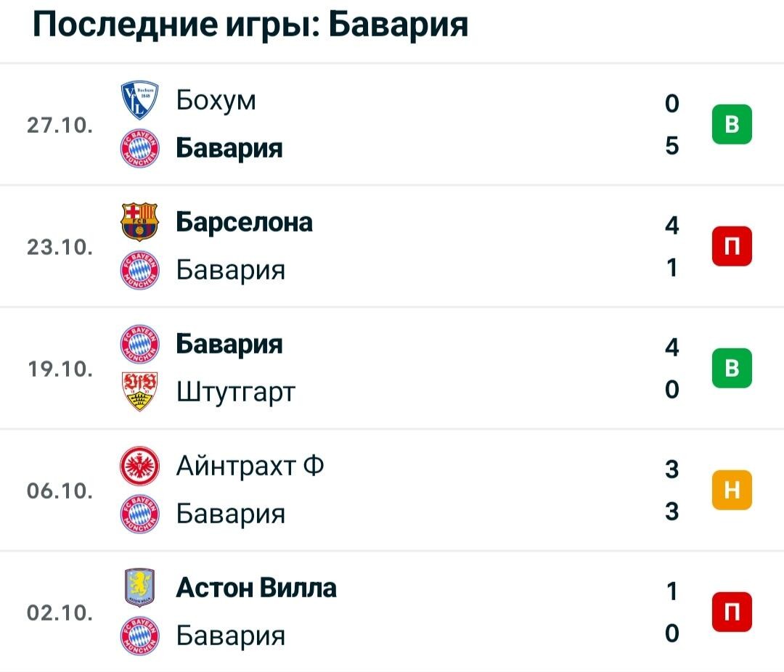Click the green В badge for the Stuttgart match

click(x=732, y=368)
